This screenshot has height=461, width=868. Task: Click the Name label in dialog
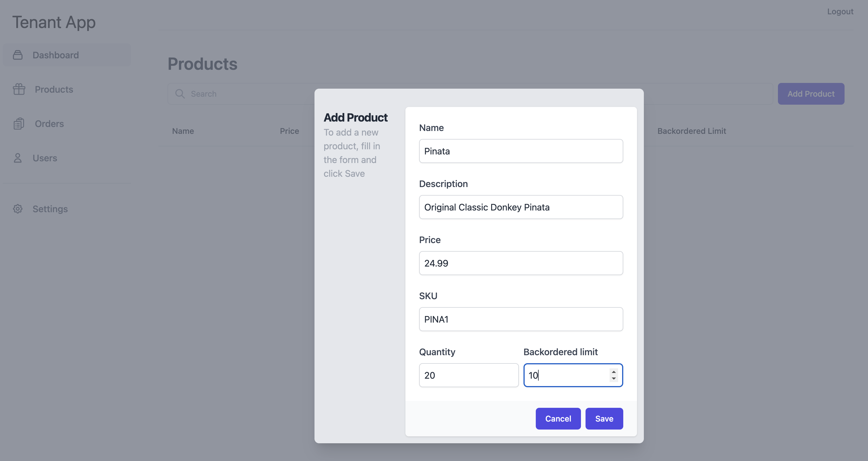431,128
